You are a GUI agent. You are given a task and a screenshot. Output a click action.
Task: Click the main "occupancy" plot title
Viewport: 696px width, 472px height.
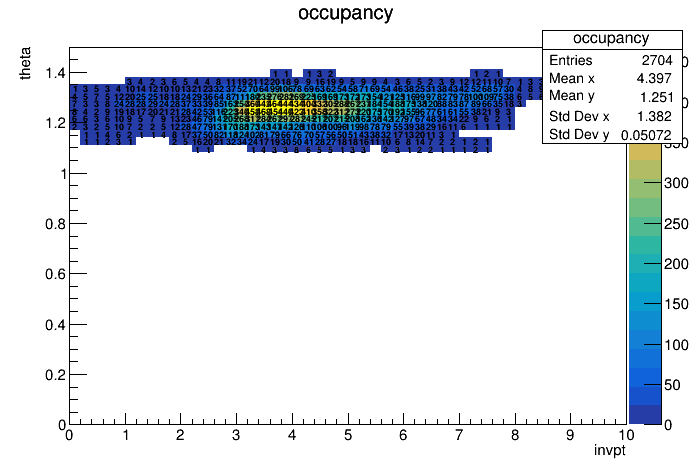pyautogui.click(x=345, y=13)
